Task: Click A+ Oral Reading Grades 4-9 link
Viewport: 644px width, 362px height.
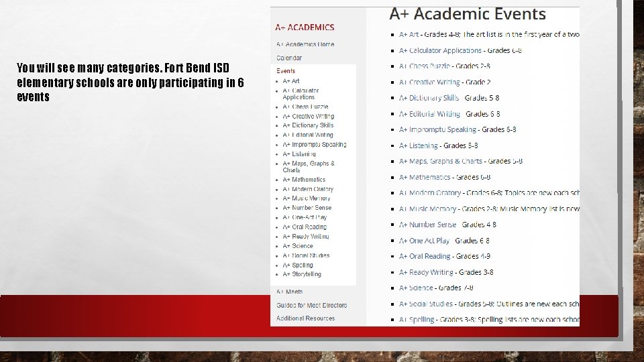Action: [425, 256]
